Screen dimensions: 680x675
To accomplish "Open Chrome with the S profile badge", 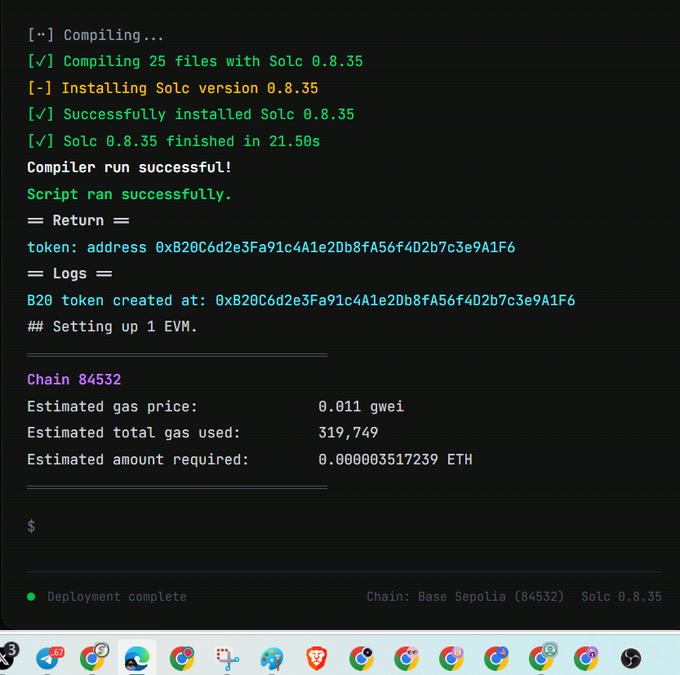I will [x=94, y=657].
